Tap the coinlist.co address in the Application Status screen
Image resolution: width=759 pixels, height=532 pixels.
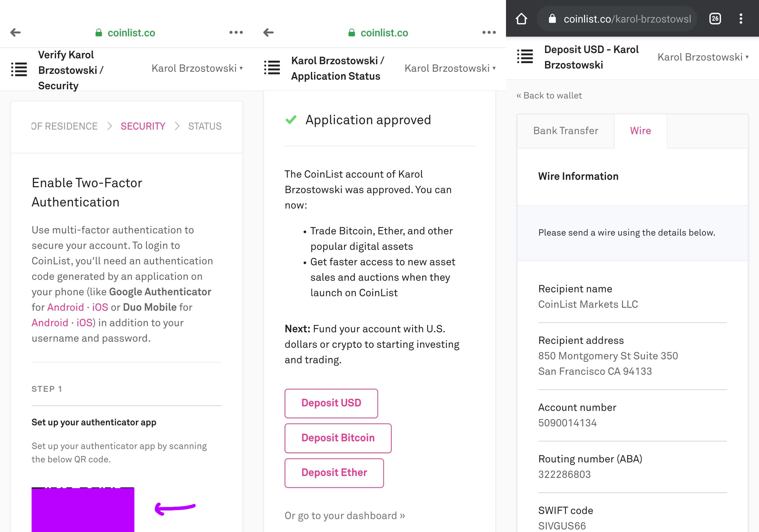[x=384, y=33]
